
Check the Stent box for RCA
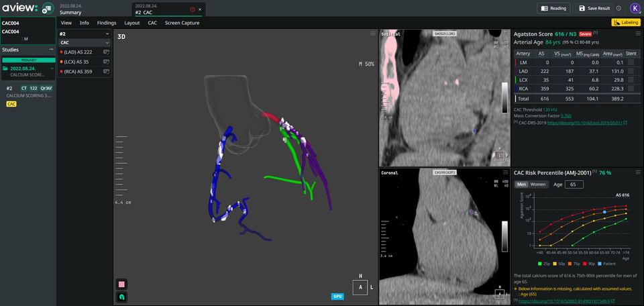pos(631,89)
